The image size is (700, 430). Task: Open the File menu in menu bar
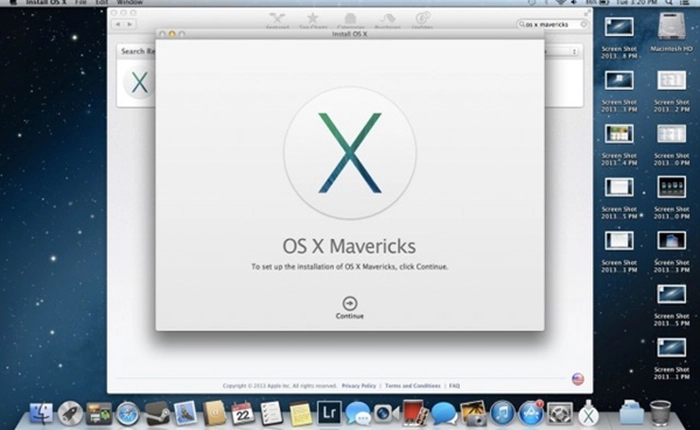click(x=80, y=2)
